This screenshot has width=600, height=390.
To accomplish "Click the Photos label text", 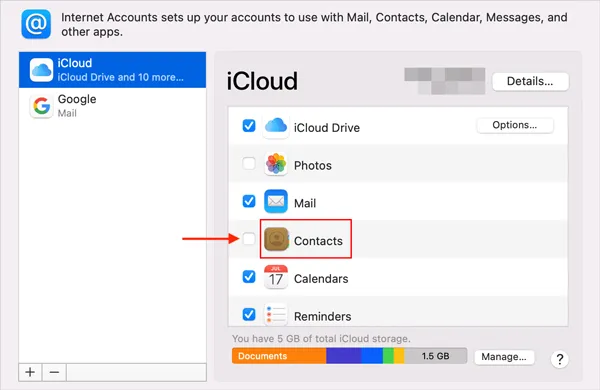I will coord(313,166).
